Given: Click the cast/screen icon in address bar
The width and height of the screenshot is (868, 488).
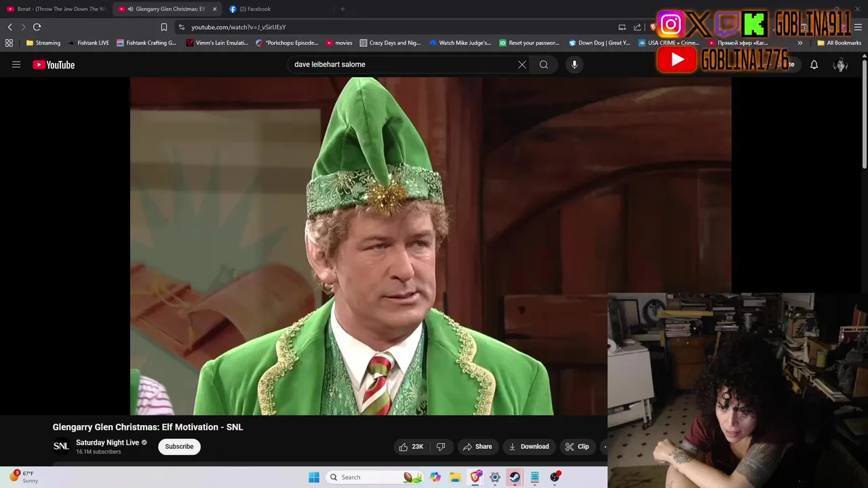Looking at the screenshot, I should (x=622, y=27).
